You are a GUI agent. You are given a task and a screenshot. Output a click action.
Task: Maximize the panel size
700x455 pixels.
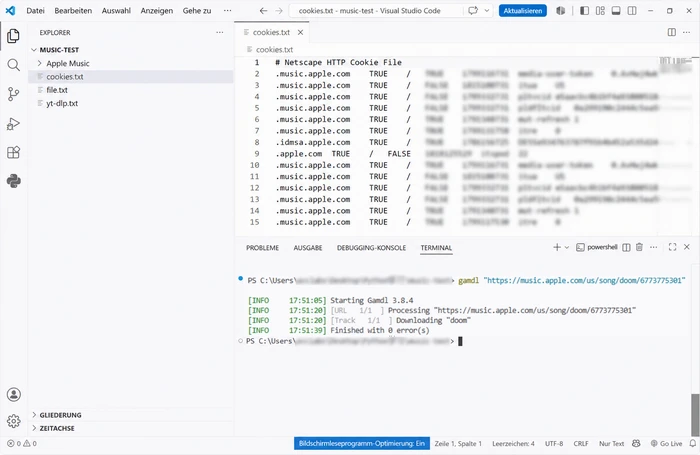[x=672, y=247]
